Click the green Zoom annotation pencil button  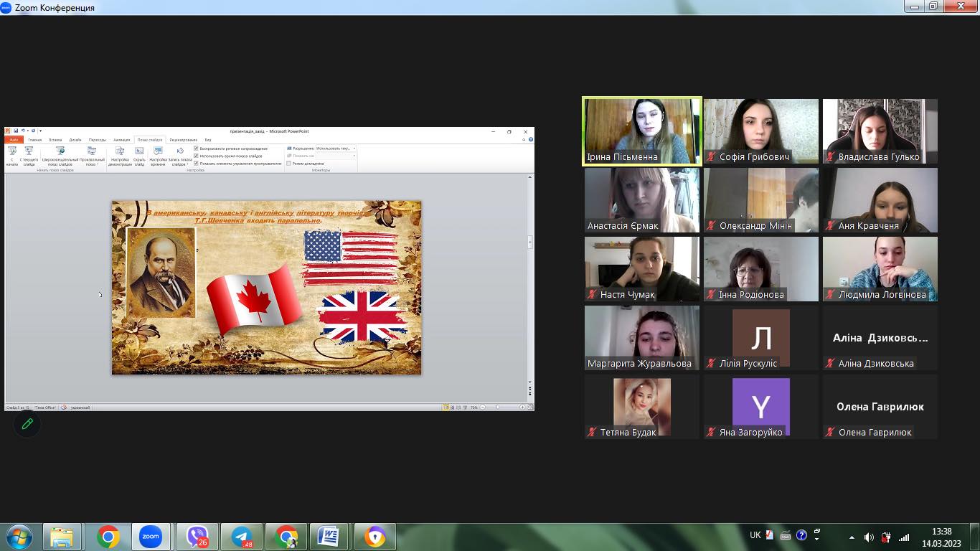27,424
